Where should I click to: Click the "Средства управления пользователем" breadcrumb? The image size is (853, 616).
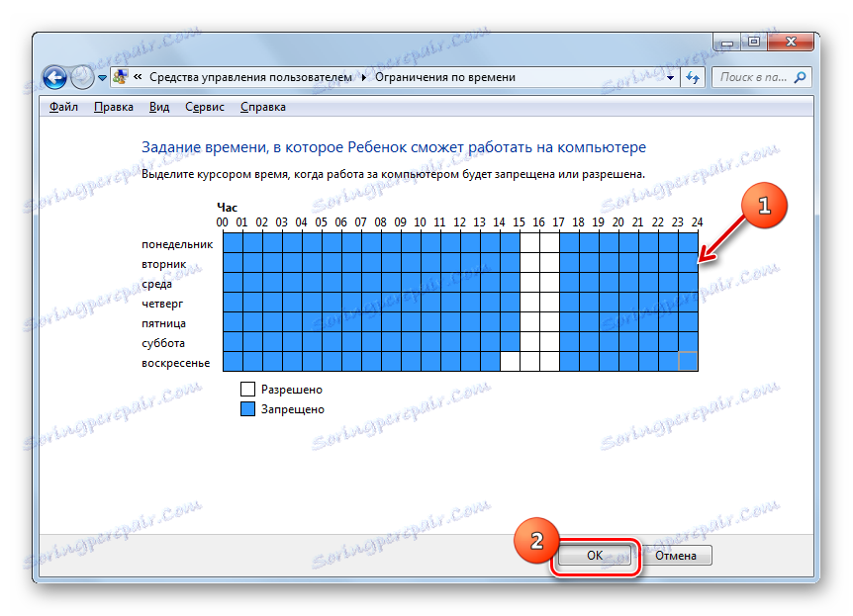coord(250,77)
